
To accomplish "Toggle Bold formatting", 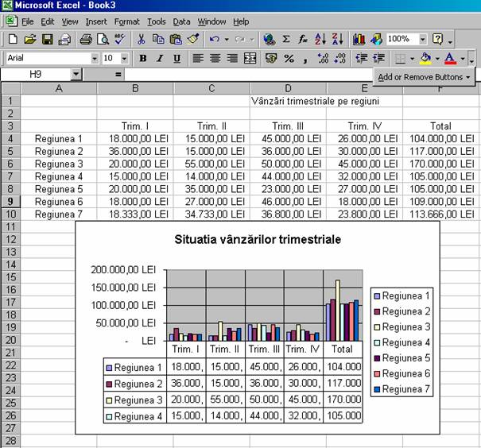I will [143, 58].
